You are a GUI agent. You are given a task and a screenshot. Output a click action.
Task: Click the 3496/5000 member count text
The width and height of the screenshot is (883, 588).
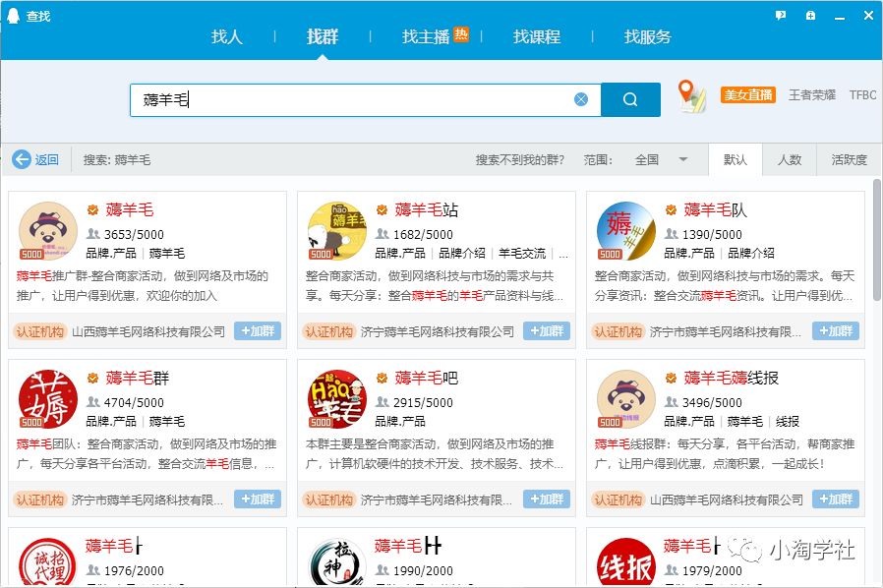(x=712, y=402)
